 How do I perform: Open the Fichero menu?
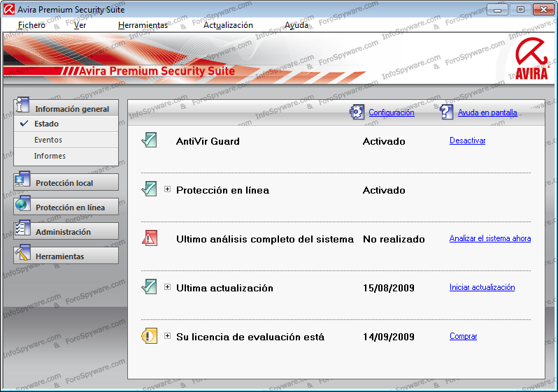click(x=31, y=25)
